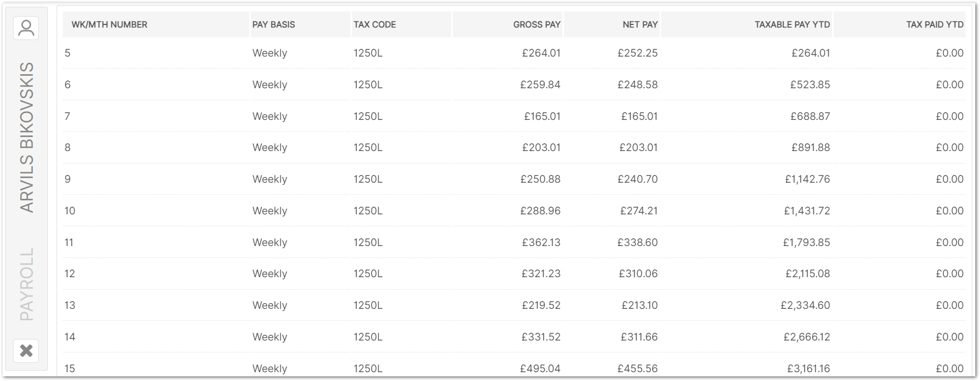Sort by WK/MTH NUMBER column header
Screen dimensions: 980x381
pos(109,24)
